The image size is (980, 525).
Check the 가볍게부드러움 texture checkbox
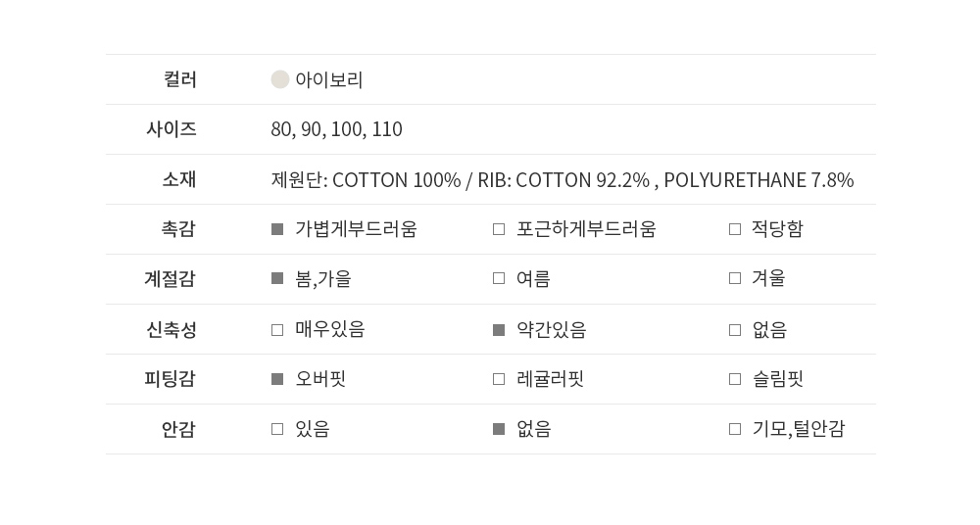click(277, 229)
